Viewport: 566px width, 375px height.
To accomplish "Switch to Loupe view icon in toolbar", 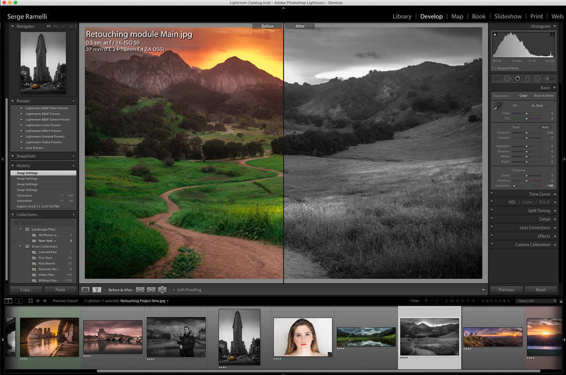I will pos(86,289).
